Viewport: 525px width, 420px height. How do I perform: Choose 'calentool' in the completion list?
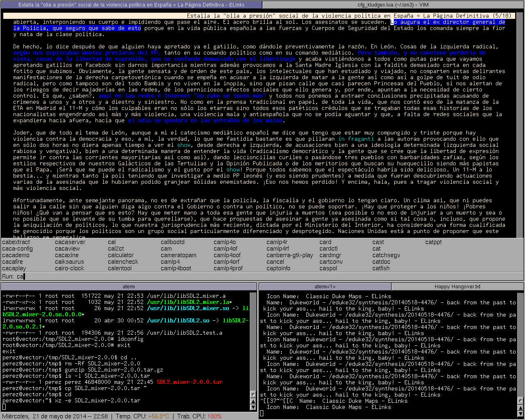(x=120, y=268)
